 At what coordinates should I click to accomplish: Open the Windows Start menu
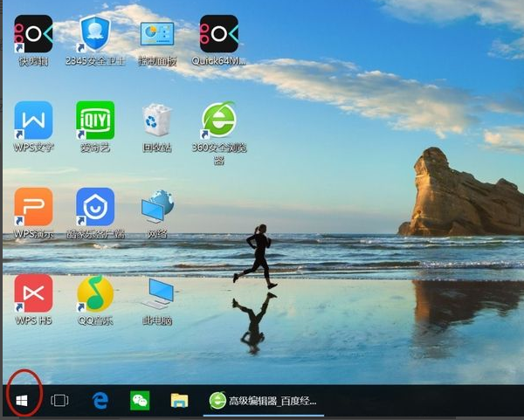tap(22, 401)
